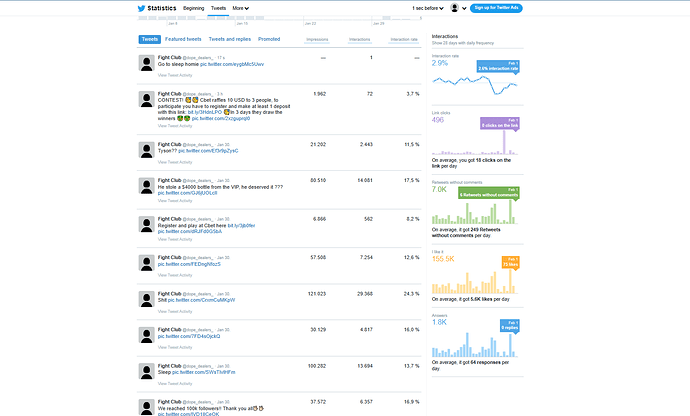
Task: Open the bit.ly/3jb0fer link
Action: tap(241, 226)
